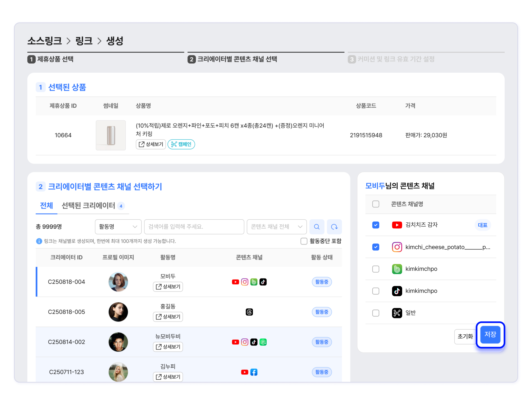Viewport: 532px width, 405px height.
Task: Uncheck the 김치치즈 감자 YouTube channel
Action: click(x=376, y=225)
